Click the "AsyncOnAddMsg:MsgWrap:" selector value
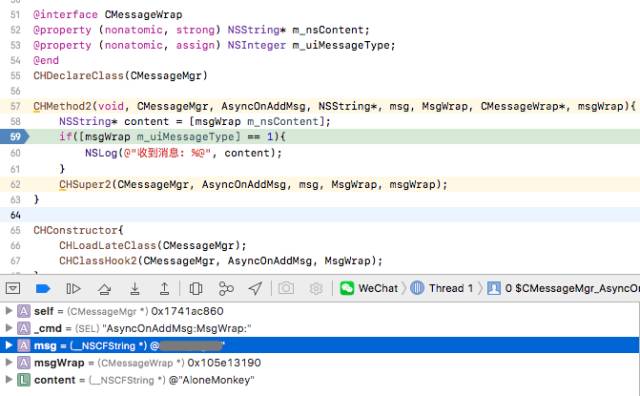 [177, 328]
